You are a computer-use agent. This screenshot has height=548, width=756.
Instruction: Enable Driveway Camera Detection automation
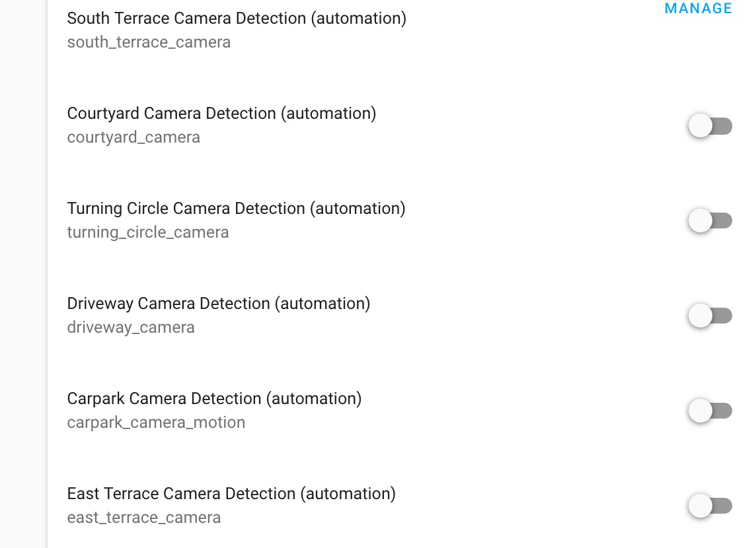[x=710, y=316]
